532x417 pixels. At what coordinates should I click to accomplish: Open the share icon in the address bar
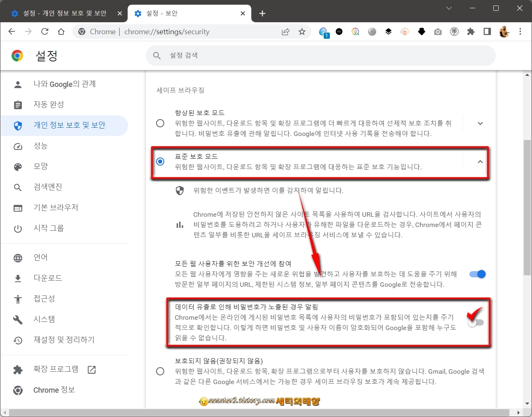(285, 31)
